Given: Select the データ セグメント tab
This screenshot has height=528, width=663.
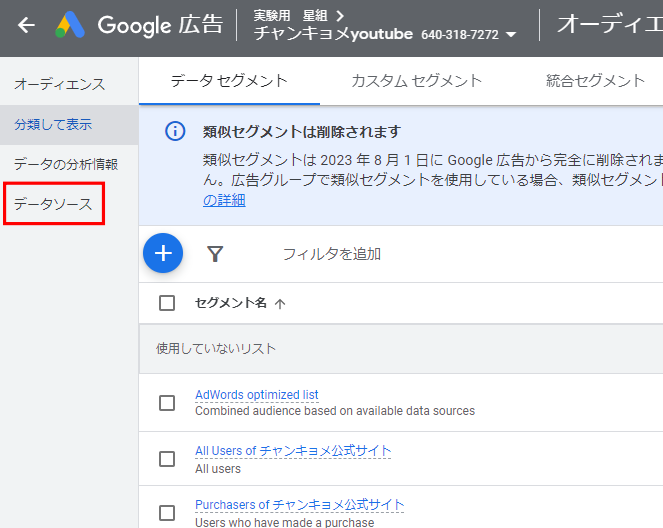Looking at the screenshot, I should click(229, 81).
